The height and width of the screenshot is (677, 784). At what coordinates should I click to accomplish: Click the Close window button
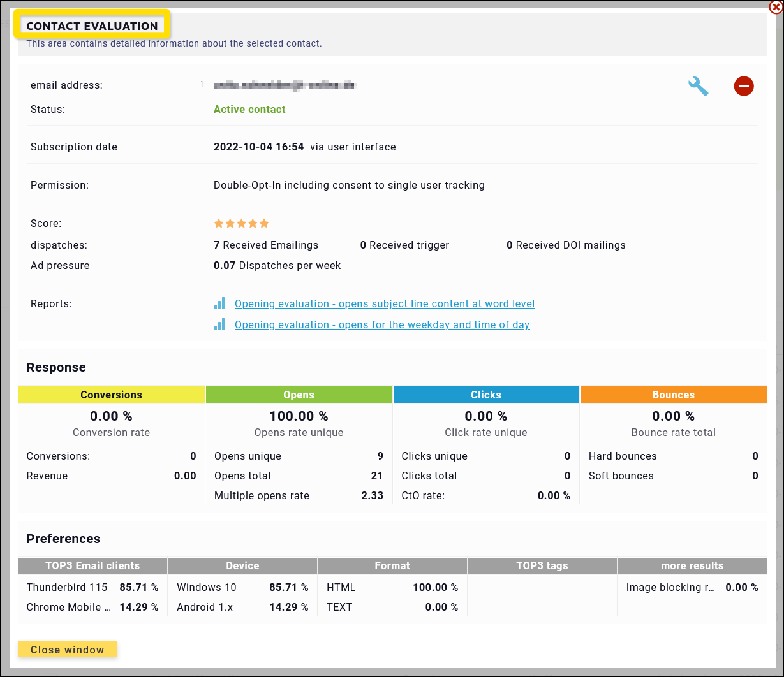(68, 650)
